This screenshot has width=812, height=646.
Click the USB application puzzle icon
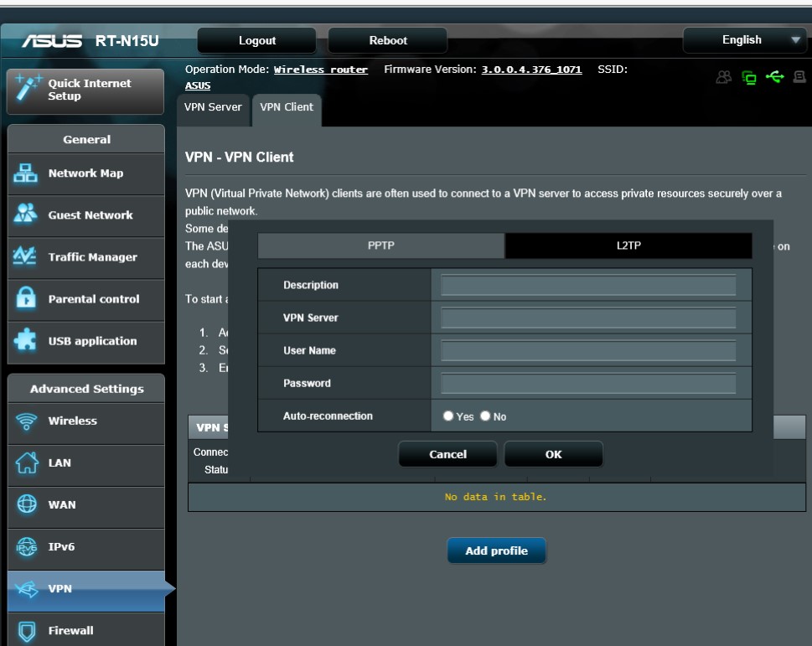26,341
